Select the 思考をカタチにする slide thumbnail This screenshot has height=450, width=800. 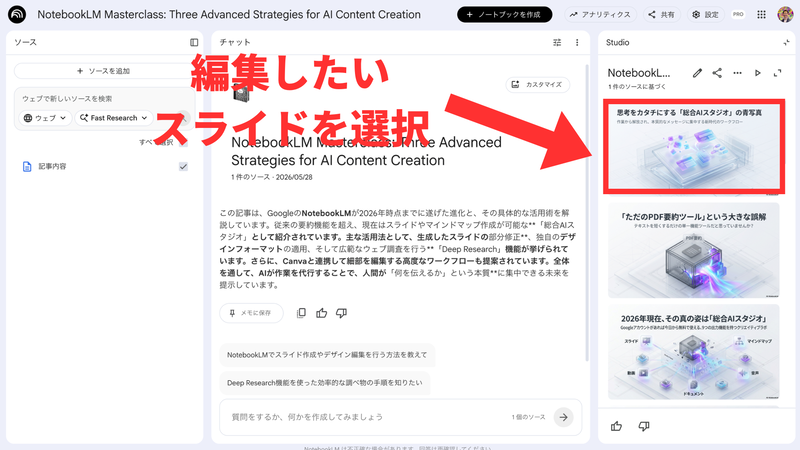(694, 147)
